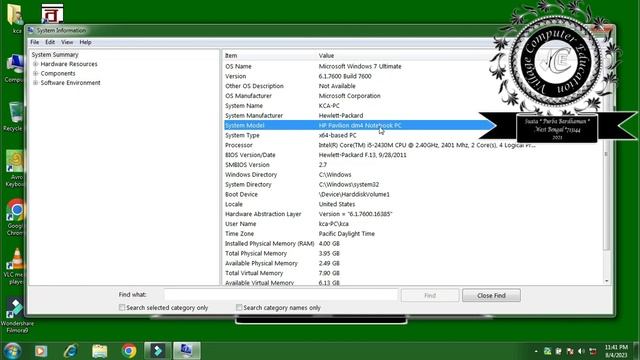Open the View menu
The width and height of the screenshot is (640, 360).
click(67, 42)
